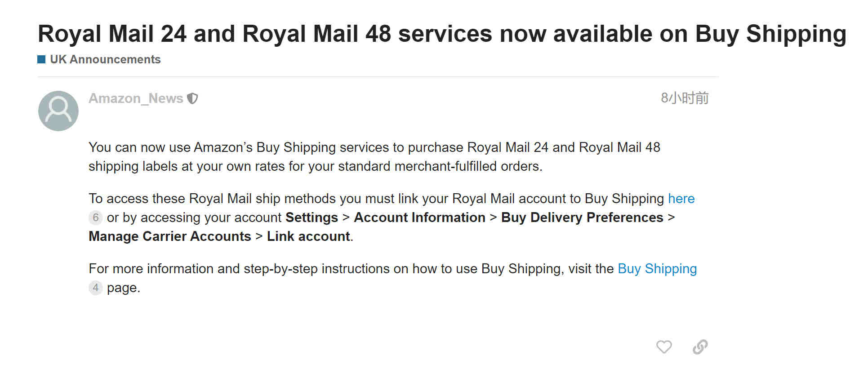Click the click-count badge showing 4
Image resolution: width=868 pixels, height=391 pixels.
coord(95,288)
